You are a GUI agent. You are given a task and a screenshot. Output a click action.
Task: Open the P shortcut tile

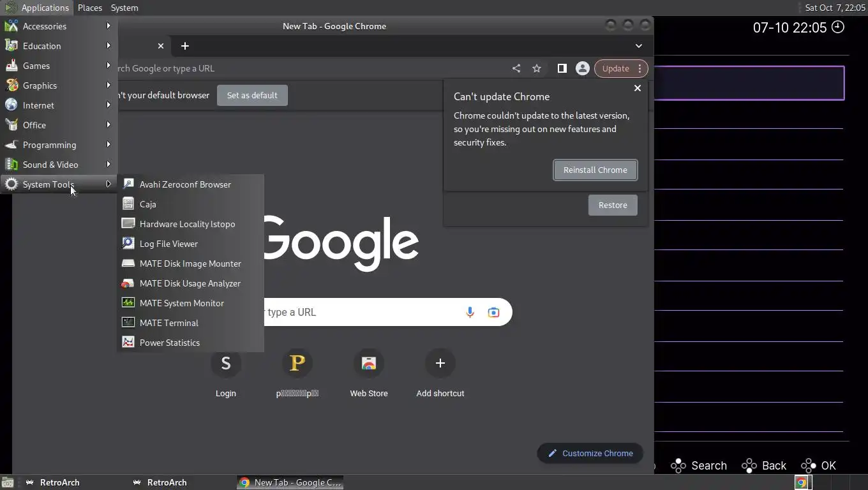point(297,373)
